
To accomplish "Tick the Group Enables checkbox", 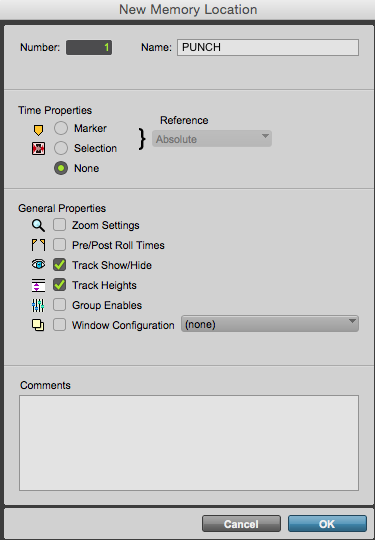I will point(59,305).
